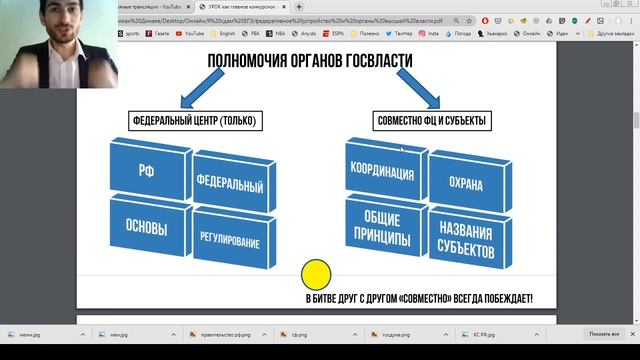Click the ФЕДЕРАЛЬНЫЙ ЦЕНТР (ТОЛЬКО) label box

point(195,121)
